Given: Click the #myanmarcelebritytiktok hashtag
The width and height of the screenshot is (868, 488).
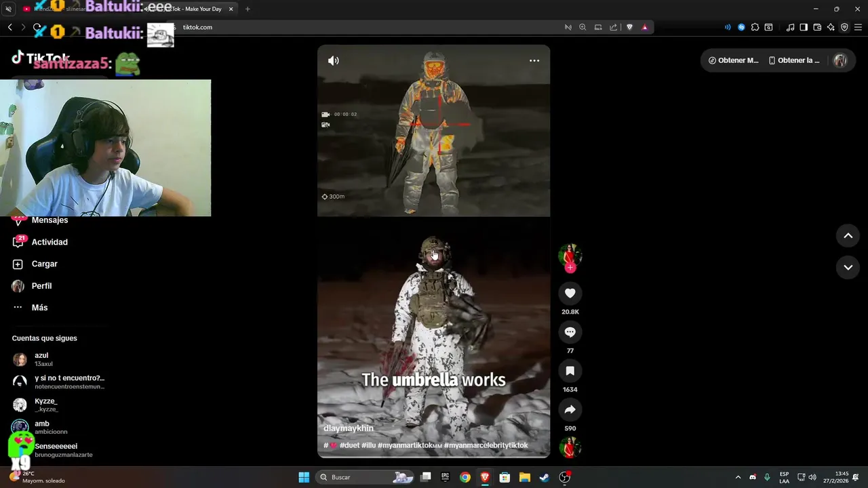Looking at the screenshot, I should coord(486,445).
